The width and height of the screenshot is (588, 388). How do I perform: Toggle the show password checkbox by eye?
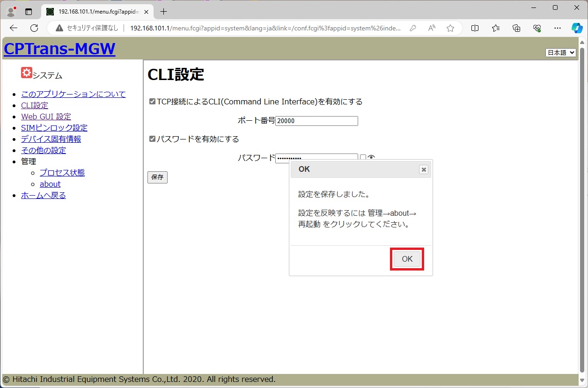pos(363,158)
